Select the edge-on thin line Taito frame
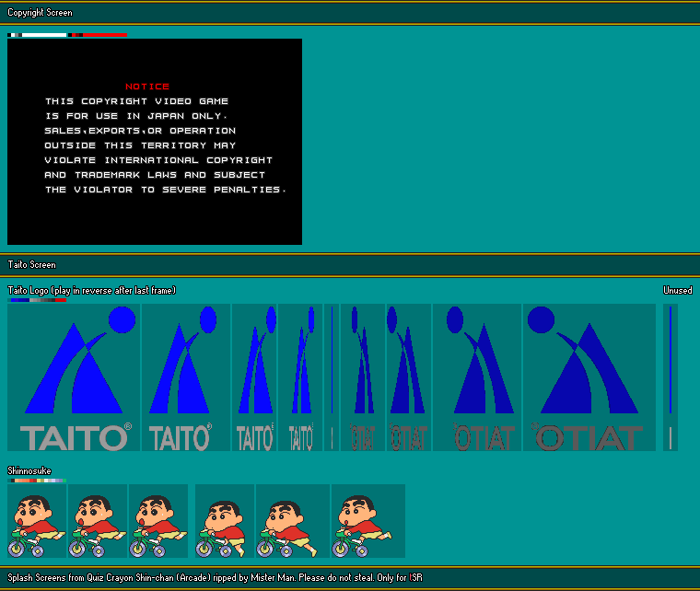This screenshot has width=700, height=591. coord(332,377)
